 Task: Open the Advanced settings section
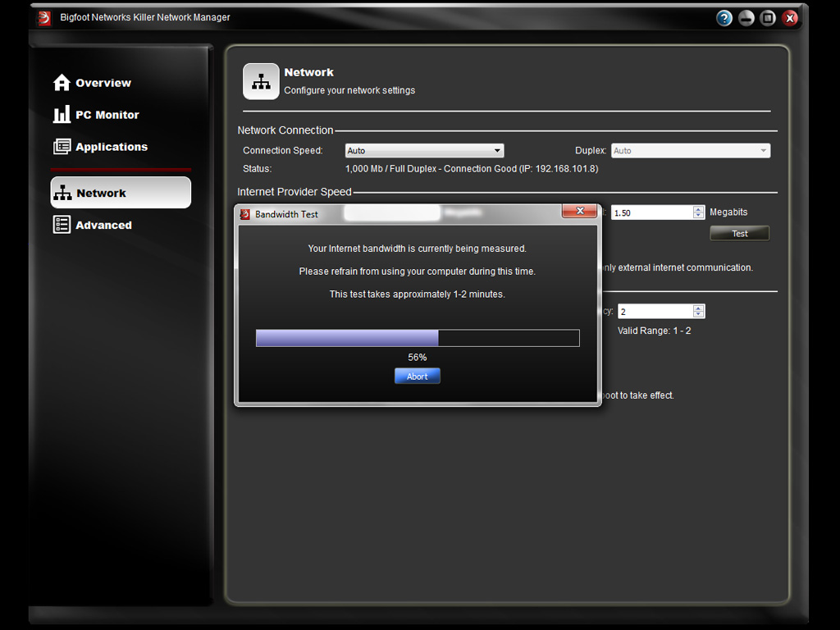[93, 225]
